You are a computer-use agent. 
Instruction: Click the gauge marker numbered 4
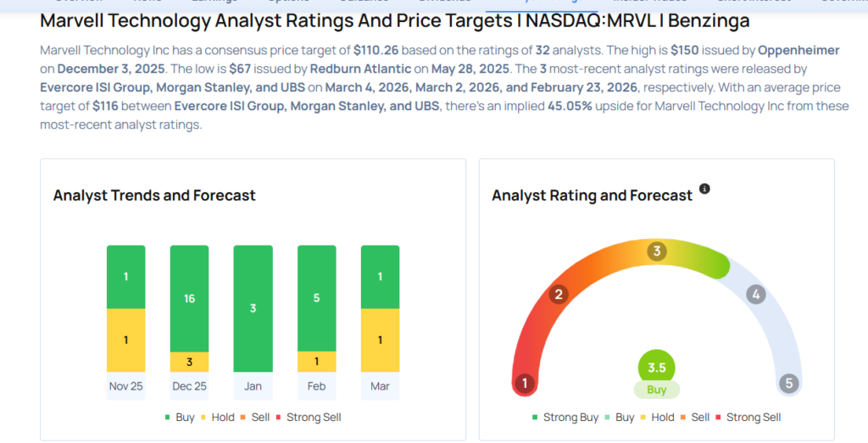pyautogui.click(x=755, y=295)
